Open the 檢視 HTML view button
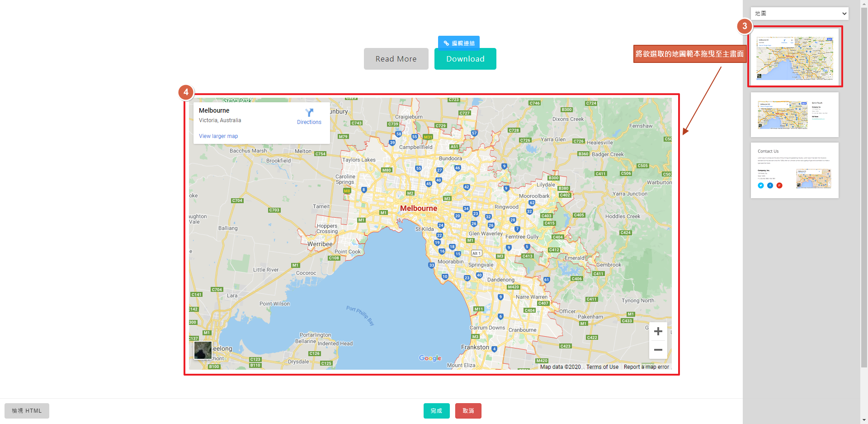Screen dimensions: 868x424 27,411
